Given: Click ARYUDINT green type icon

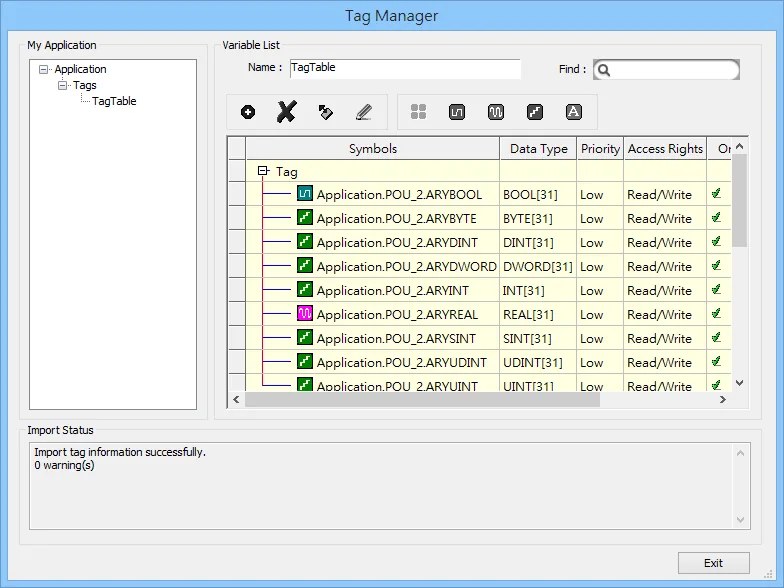Looking at the screenshot, I should 304,361.
